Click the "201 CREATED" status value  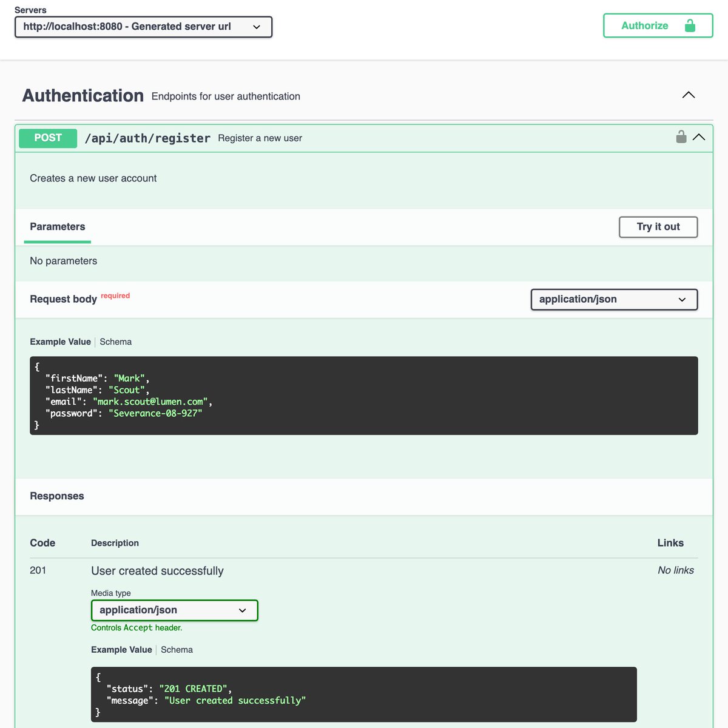click(193, 689)
